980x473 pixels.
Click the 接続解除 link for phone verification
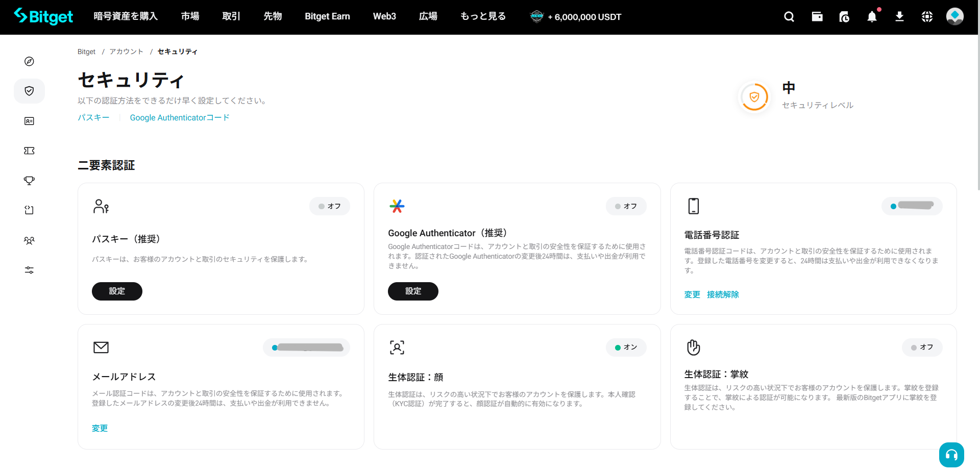pos(723,294)
